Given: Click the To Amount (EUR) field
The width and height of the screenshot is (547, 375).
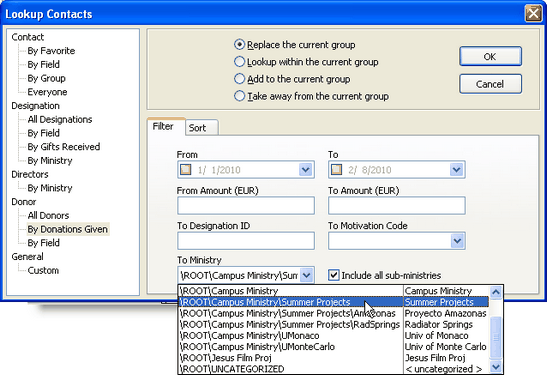Looking at the screenshot, I should click(397, 205).
